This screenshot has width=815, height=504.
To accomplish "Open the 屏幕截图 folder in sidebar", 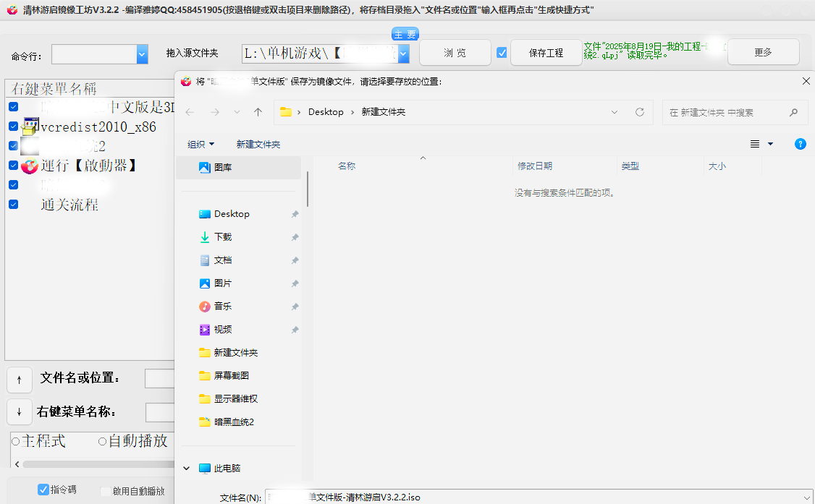I will pos(229,375).
